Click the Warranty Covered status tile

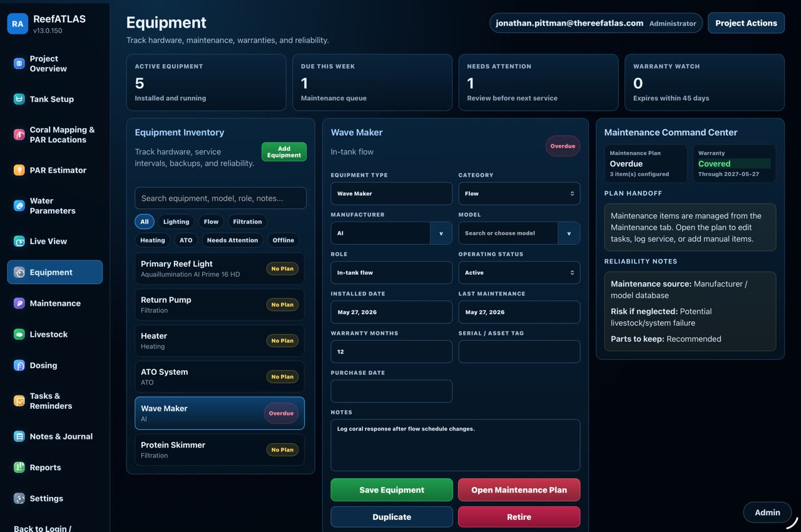734,164
